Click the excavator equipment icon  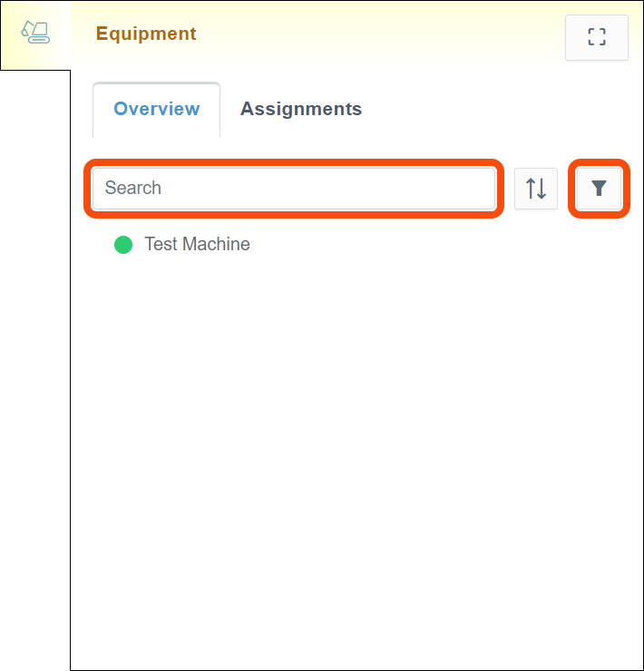pyautogui.click(x=35, y=34)
